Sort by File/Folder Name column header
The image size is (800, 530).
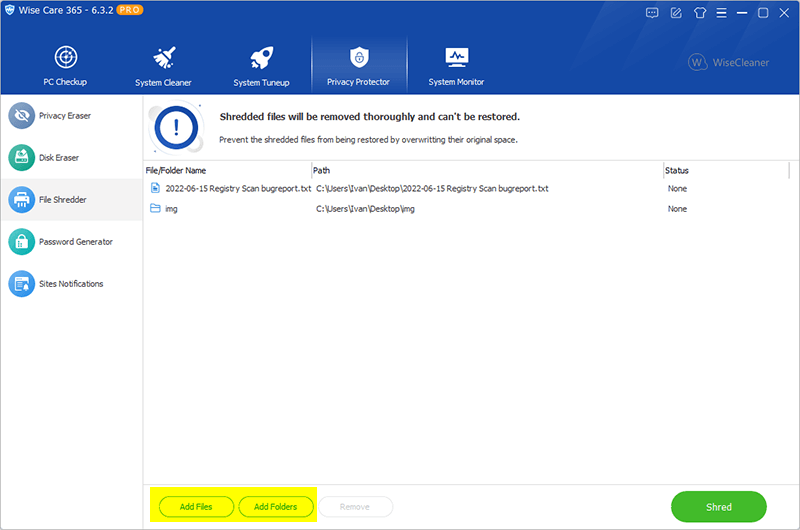[176, 170]
